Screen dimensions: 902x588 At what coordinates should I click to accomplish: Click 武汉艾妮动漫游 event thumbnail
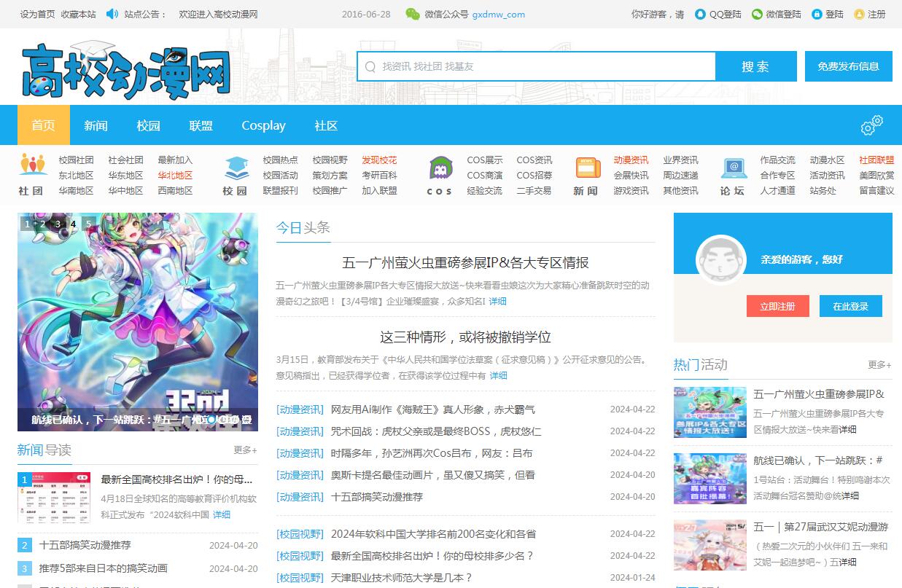[710, 545]
